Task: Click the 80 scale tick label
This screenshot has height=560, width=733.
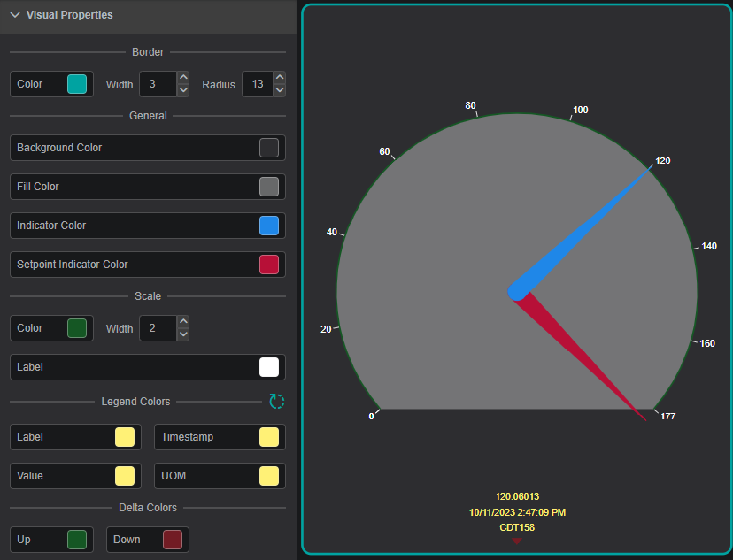Action: (x=470, y=105)
